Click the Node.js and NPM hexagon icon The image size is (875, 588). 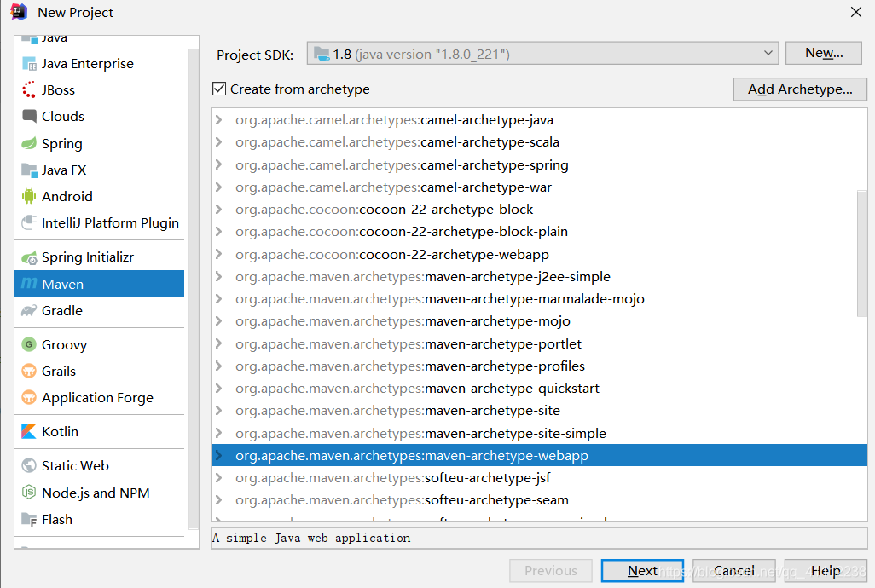point(29,493)
